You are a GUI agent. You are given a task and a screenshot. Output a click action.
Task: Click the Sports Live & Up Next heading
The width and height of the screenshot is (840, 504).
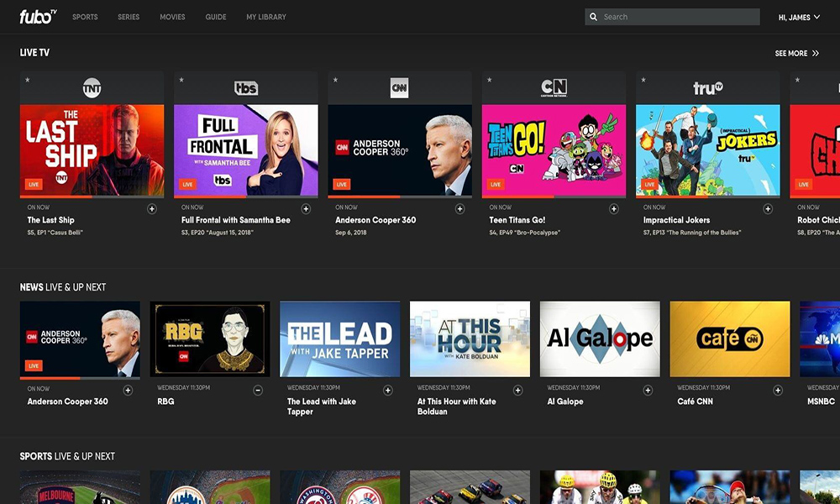67,456
